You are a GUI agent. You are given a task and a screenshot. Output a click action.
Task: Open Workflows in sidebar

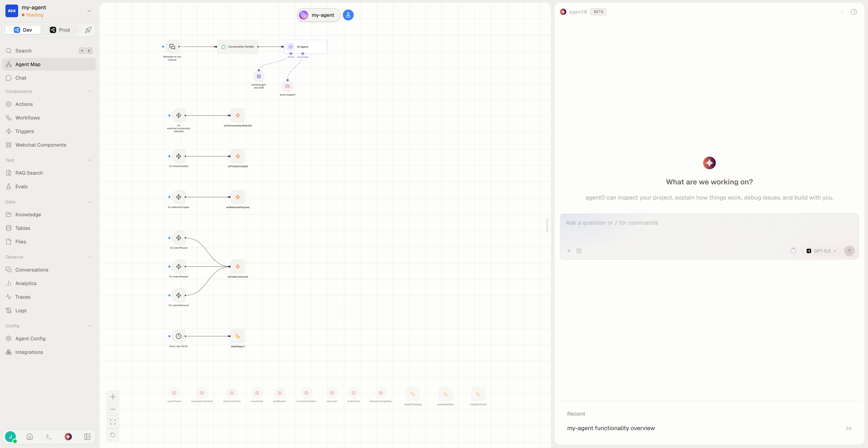point(49,118)
